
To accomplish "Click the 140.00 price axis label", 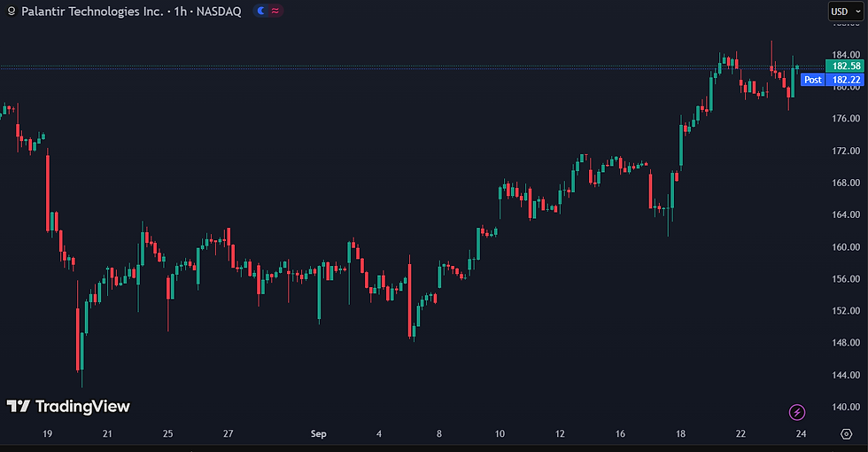I will (x=846, y=407).
